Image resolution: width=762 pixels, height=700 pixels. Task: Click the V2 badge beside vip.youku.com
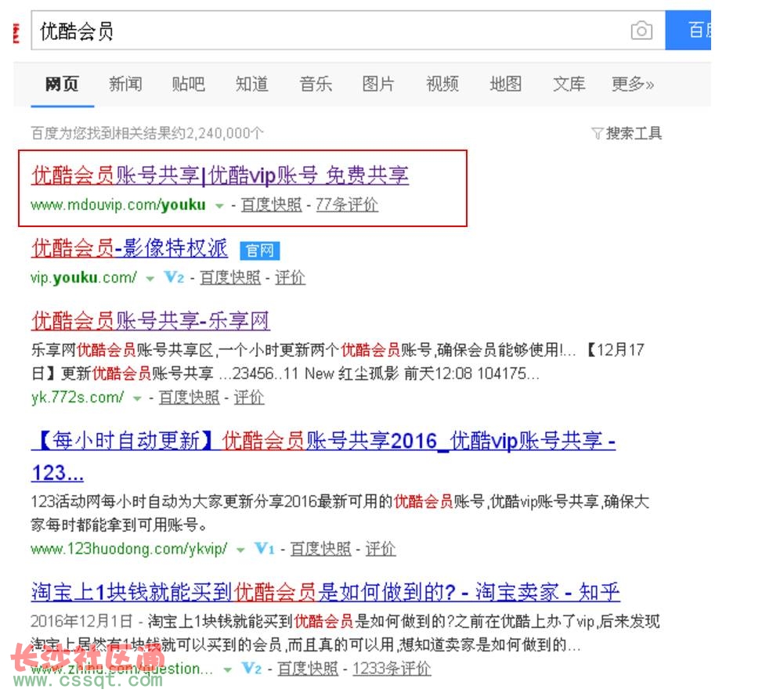point(174,277)
